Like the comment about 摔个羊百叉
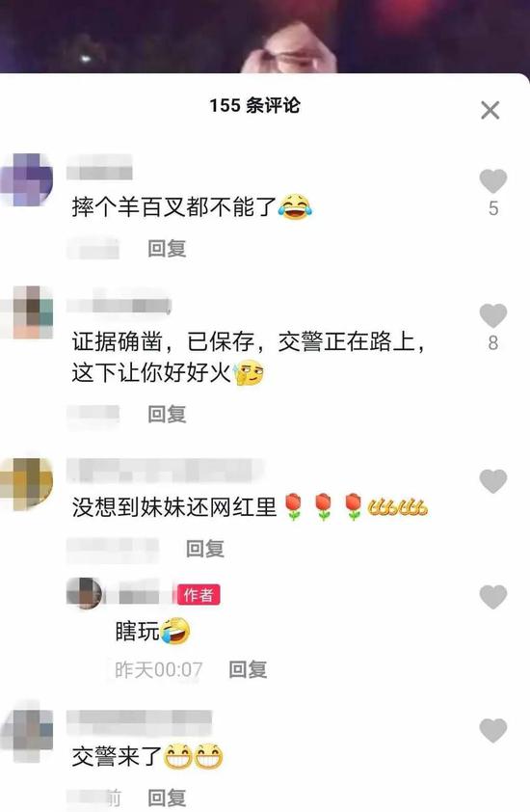The image size is (530, 812). [x=492, y=181]
